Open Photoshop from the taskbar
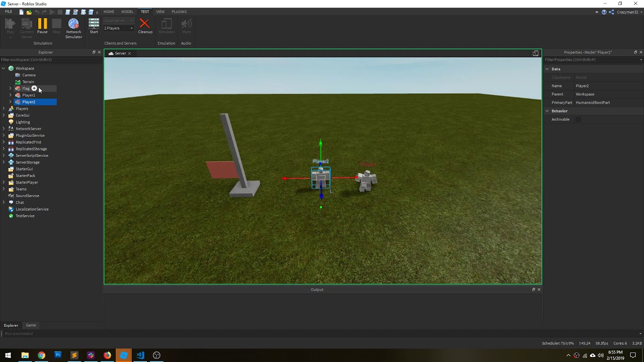644x362 pixels. pyautogui.click(x=58, y=355)
